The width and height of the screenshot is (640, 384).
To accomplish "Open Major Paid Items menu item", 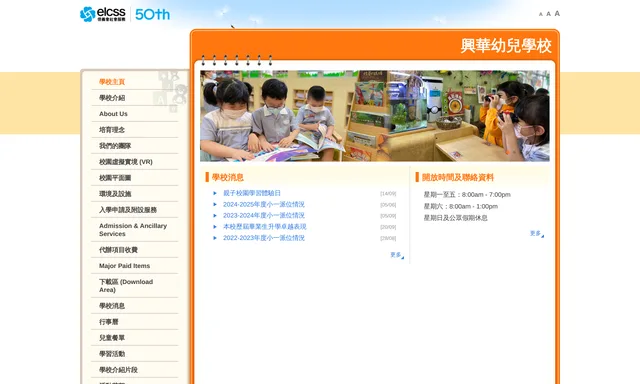I will pyautogui.click(x=124, y=266).
